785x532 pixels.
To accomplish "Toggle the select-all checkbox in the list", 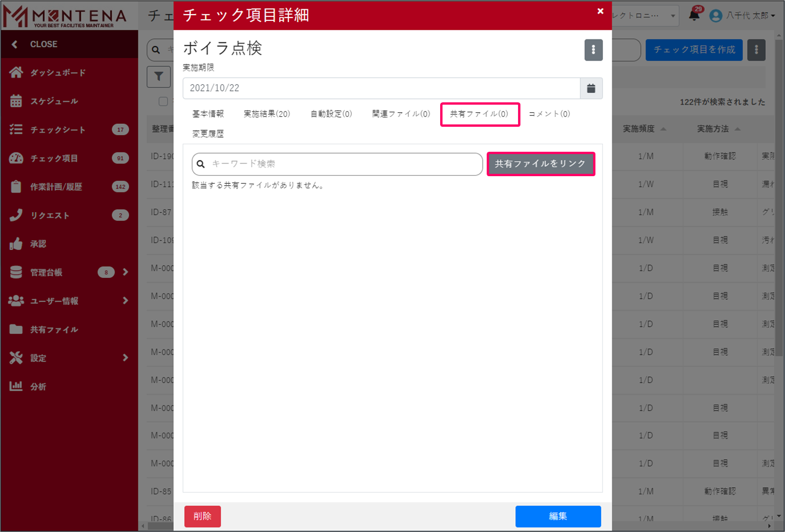I will tap(163, 102).
